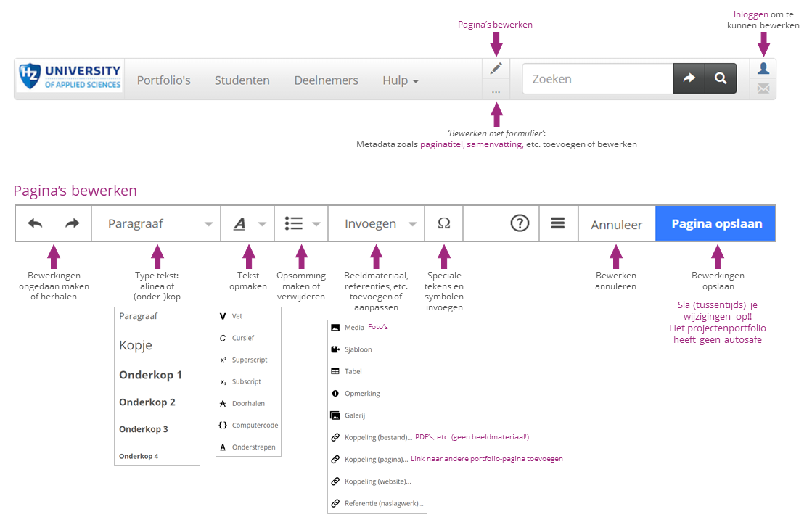The image size is (812, 522).
Task: Toggle bold with the Vet option
Action: tap(236, 315)
